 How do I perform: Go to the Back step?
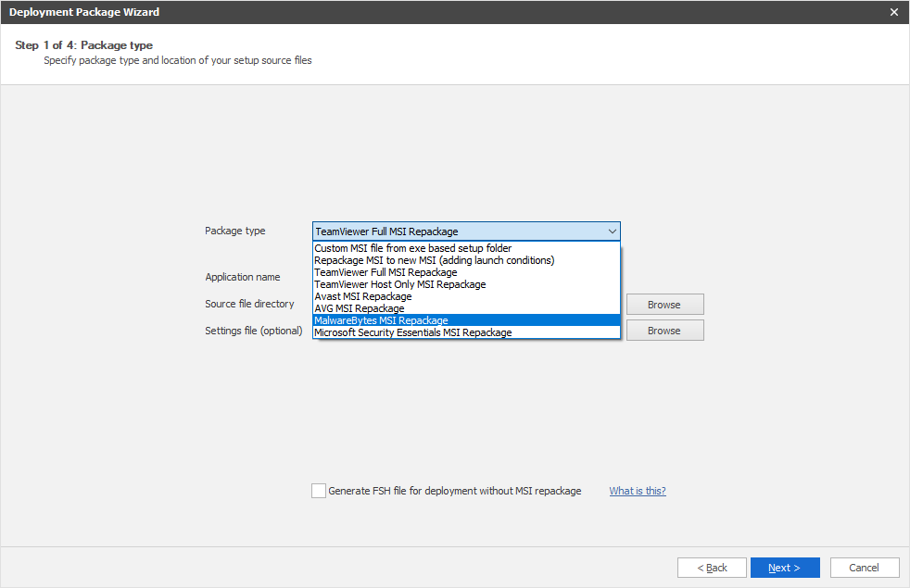click(x=712, y=568)
